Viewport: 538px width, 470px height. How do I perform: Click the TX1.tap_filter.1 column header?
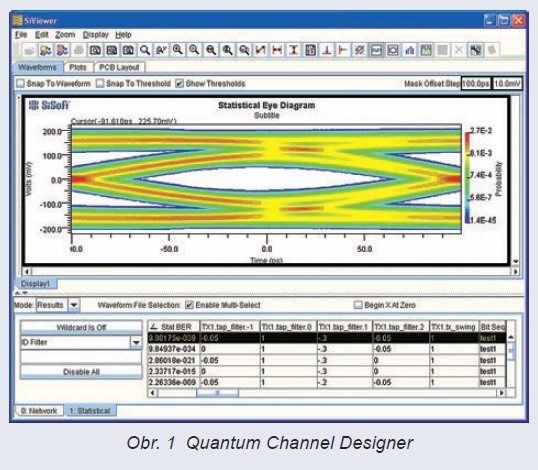click(x=345, y=327)
